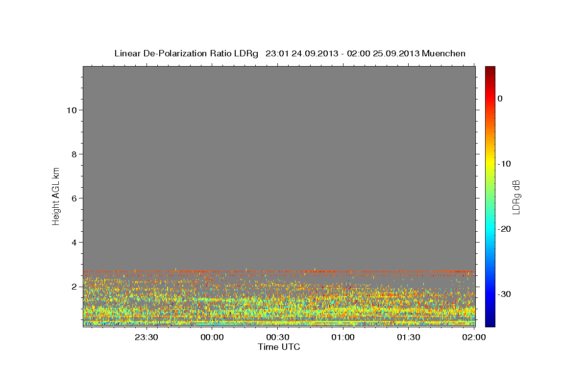Click the height axis label '6'
The image size is (588, 392).
73,198
